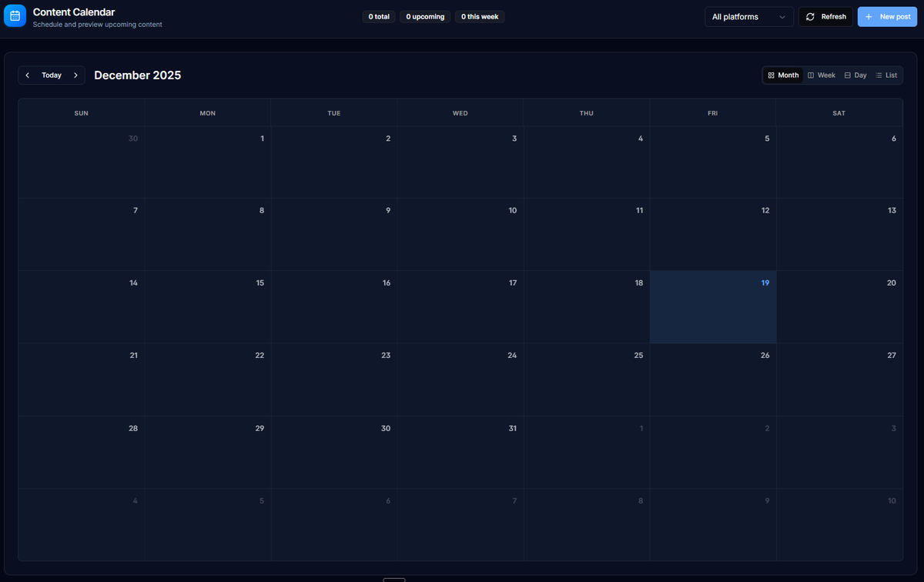Screen dimensions: 924x582
Task: Switch to Month view
Action: [x=783, y=75]
